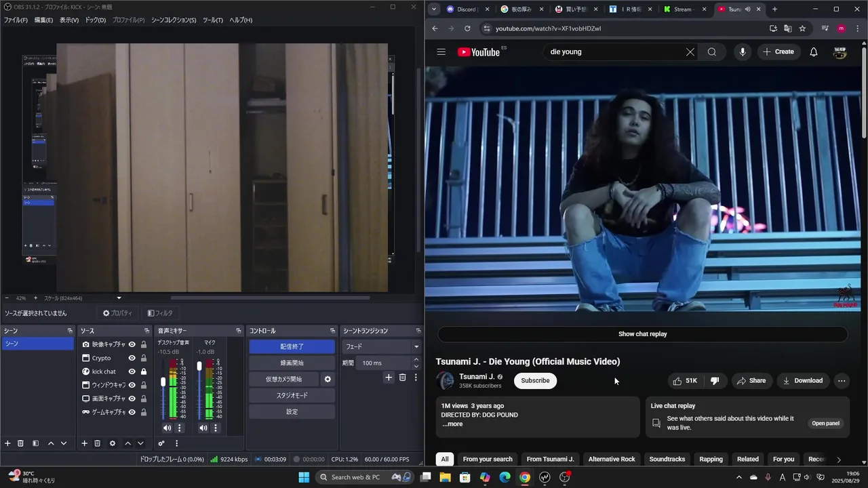This screenshot has height=488, width=868.
Task: Expand video description with ...more
Action: tap(452, 424)
